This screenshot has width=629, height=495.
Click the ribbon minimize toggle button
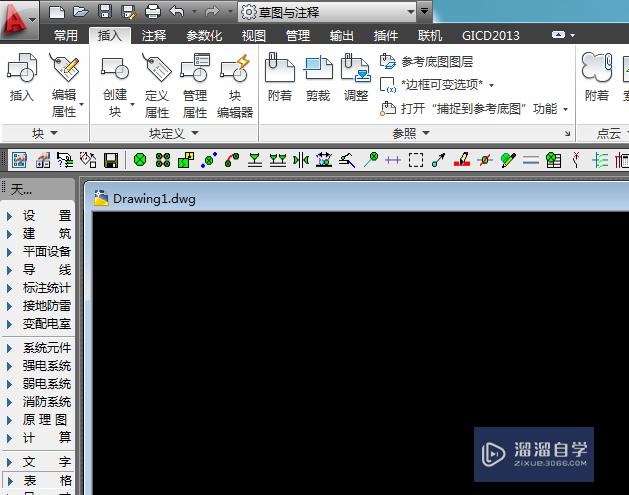[x=558, y=35]
